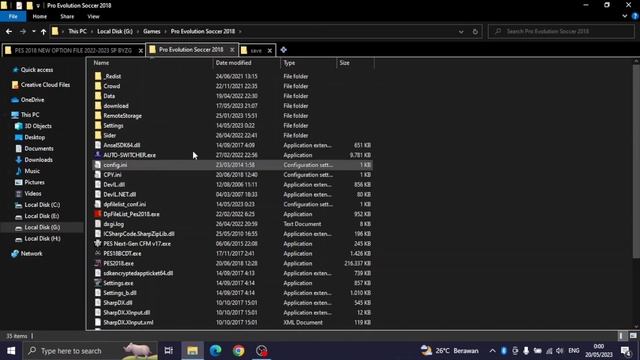Expand address bar history dropdown
The height and width of the screenshot is (360, 640).
(461, 31)
